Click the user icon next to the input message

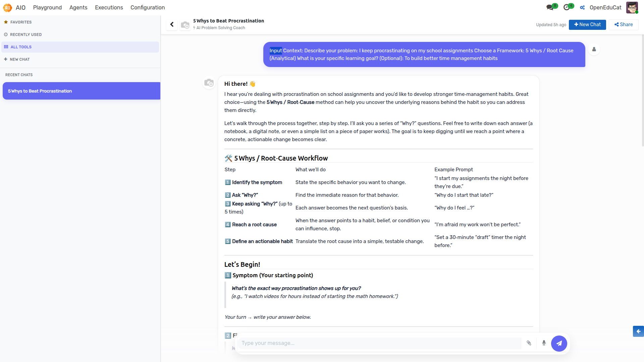(594, 49)
